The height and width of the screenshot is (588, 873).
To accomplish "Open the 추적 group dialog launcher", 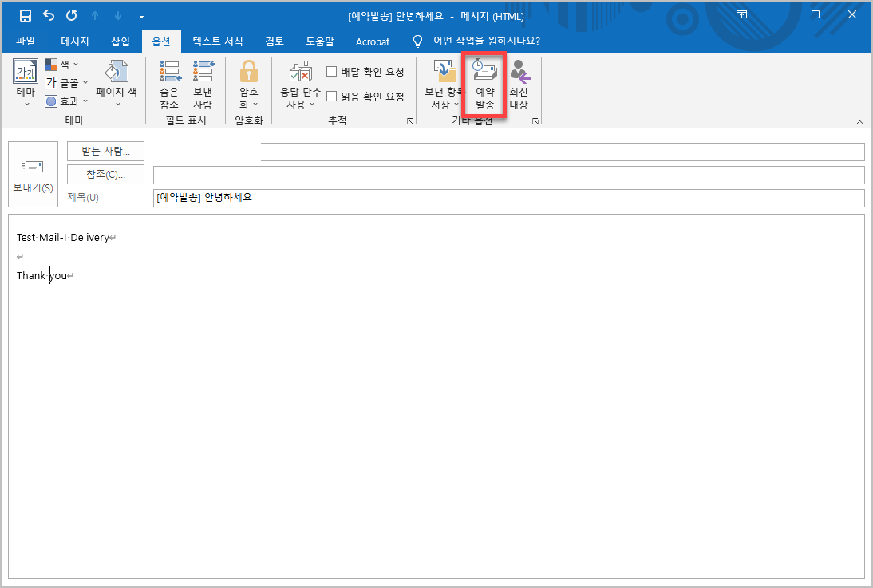I will [410, 120].
